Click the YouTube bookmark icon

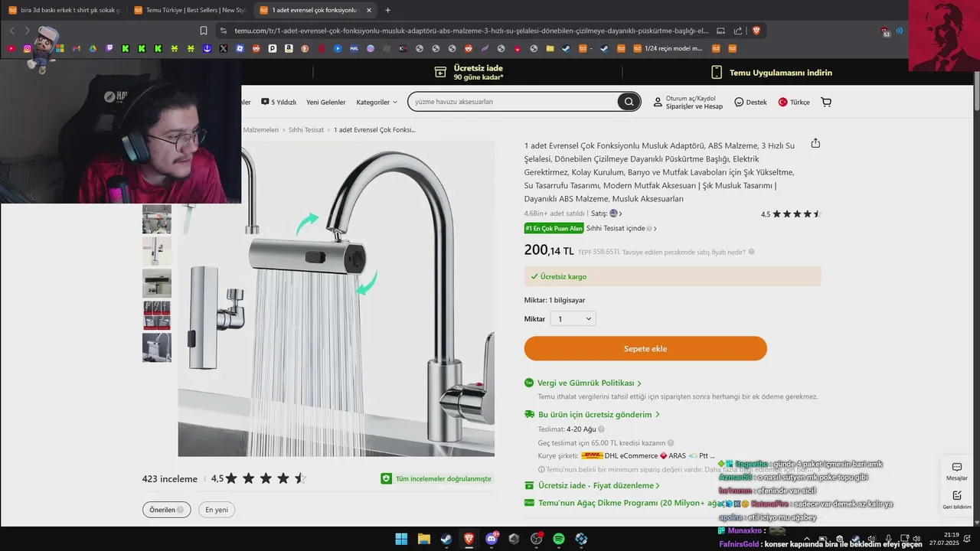[11, 48]
